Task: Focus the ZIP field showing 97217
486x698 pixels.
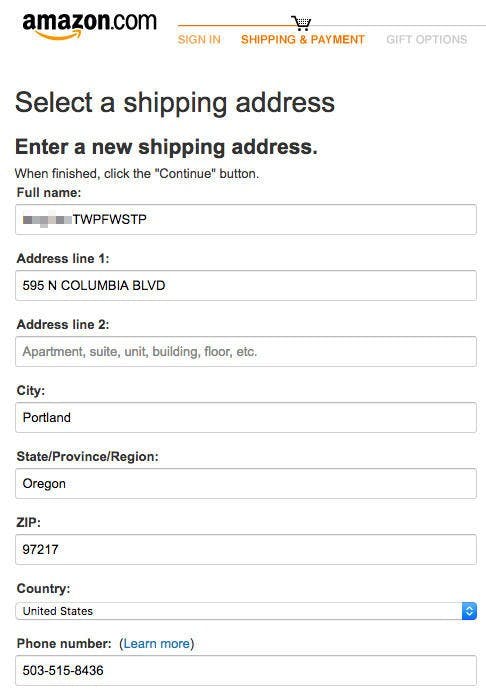Action: coord(246,549)
